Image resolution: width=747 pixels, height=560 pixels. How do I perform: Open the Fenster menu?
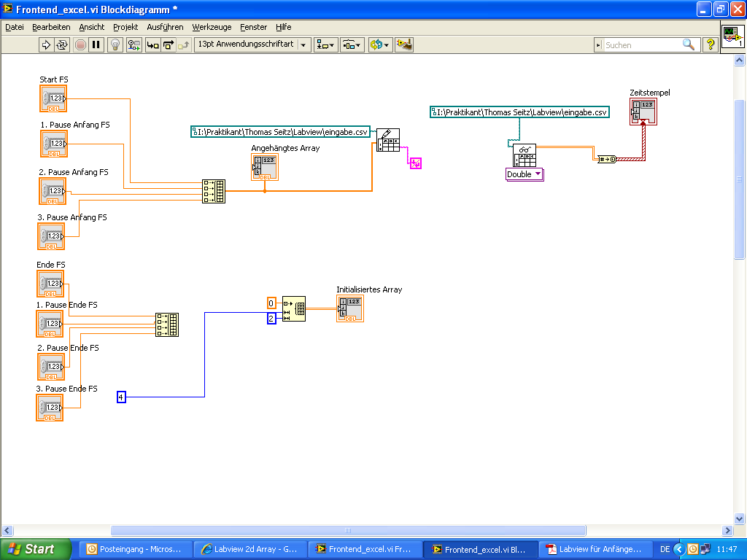253,27
